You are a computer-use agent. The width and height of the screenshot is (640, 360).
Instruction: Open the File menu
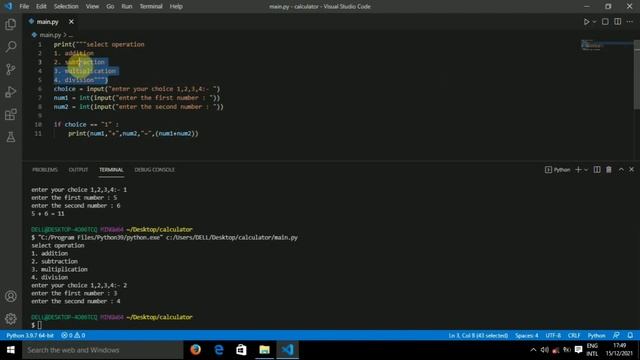coord(24,7)
